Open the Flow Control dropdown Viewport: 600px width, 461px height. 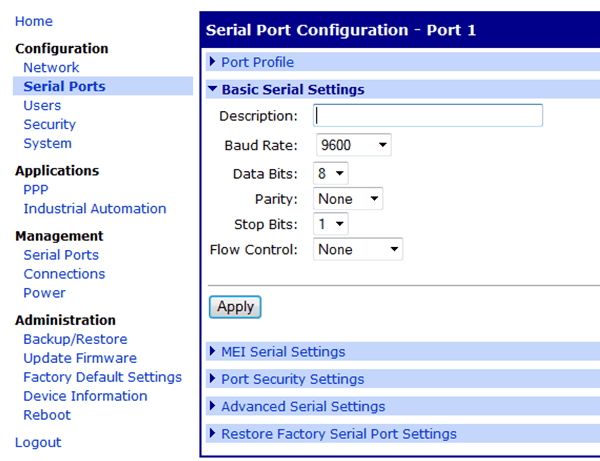click(358, 249)
